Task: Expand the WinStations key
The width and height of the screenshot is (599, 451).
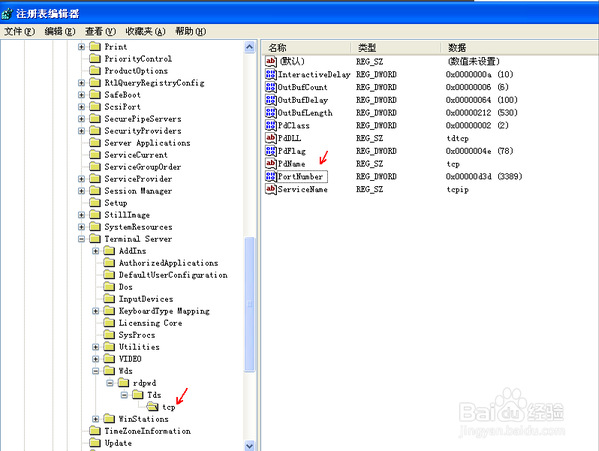Action: [x=96, y=419]
